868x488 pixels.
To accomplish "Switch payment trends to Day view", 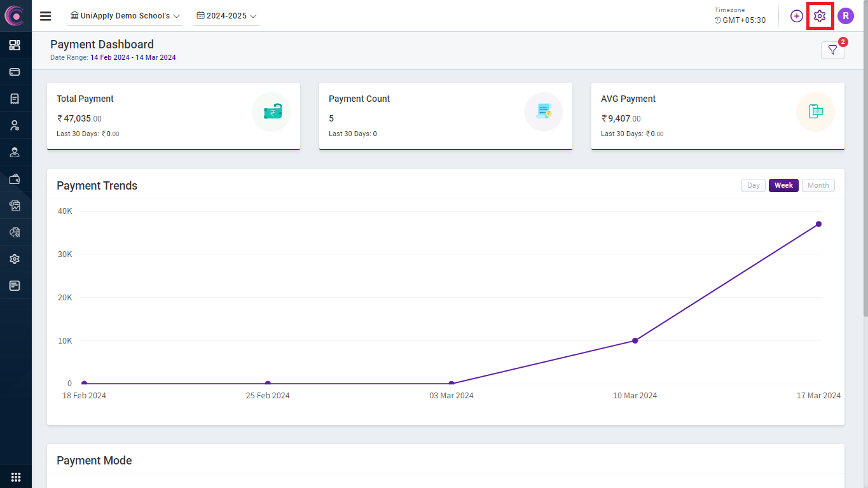I will [753, 185].
